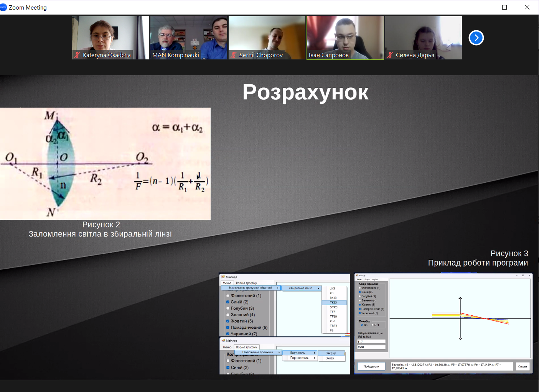Click the Zoom logo in the title bar
539x392 pixels.
3,7
